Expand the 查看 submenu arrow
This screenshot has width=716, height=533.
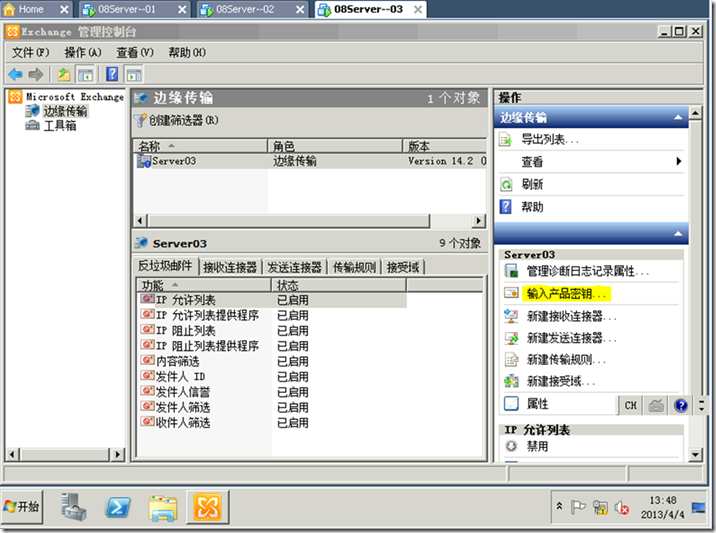point(679,161)
